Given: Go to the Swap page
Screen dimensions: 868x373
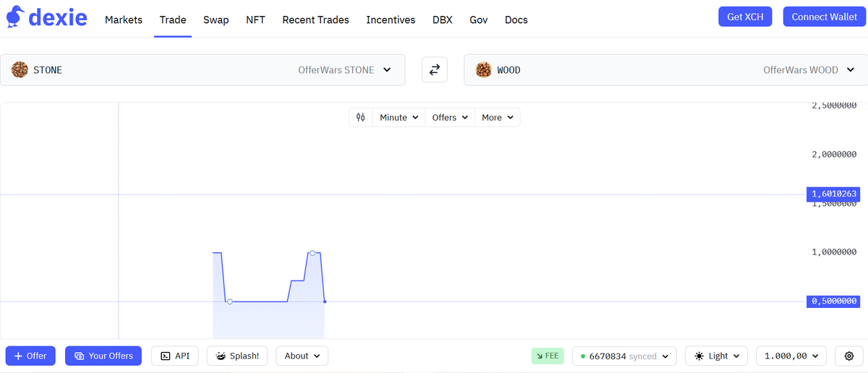Looking at the screenshot, I should point(216,20).
